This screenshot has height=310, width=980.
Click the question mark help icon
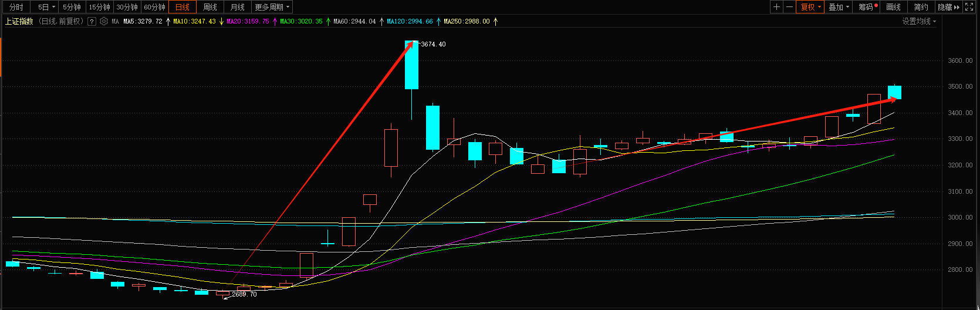tap(92, 21)
